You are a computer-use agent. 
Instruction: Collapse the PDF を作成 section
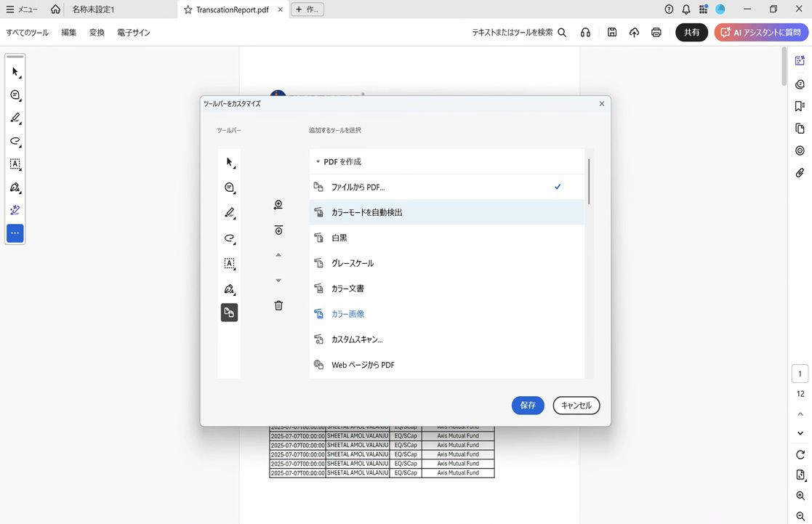click(x=318, y=161)
